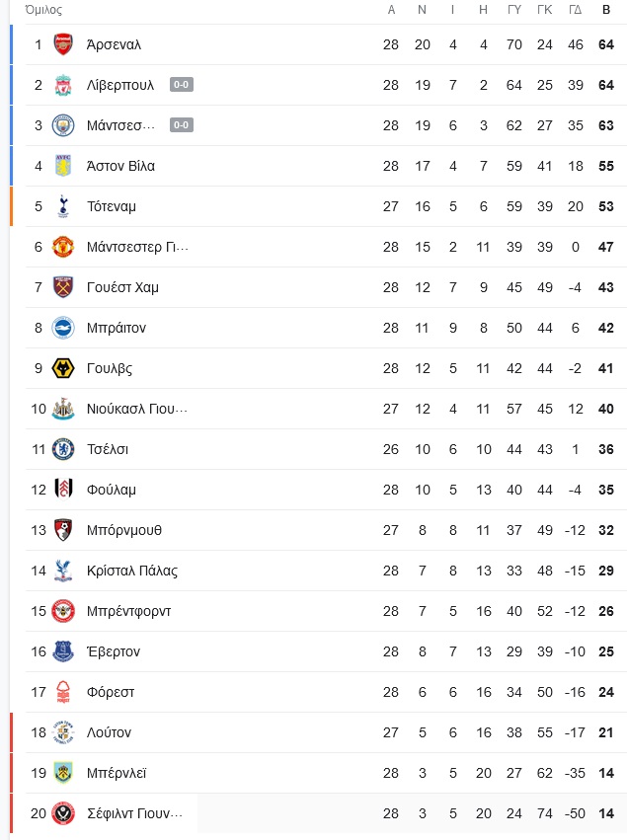Click the Liverpool club crest icon
The width and height of the screenshot is (627, 840).
tap(63, 85)
